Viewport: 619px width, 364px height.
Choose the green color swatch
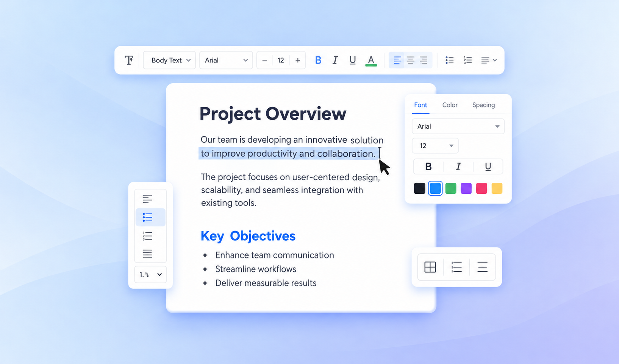pyautogui.click(x=451, y=188)
